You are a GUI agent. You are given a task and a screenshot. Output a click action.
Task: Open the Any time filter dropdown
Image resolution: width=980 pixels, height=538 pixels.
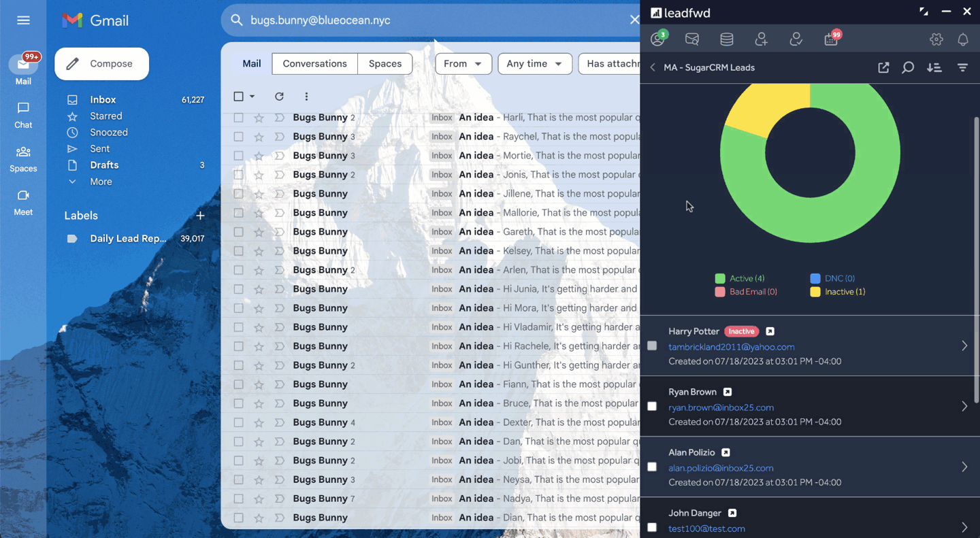point(534,63)
